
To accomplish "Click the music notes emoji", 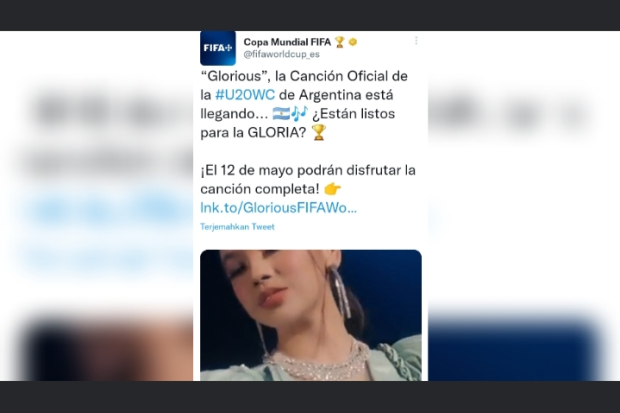I will [299, 114].
